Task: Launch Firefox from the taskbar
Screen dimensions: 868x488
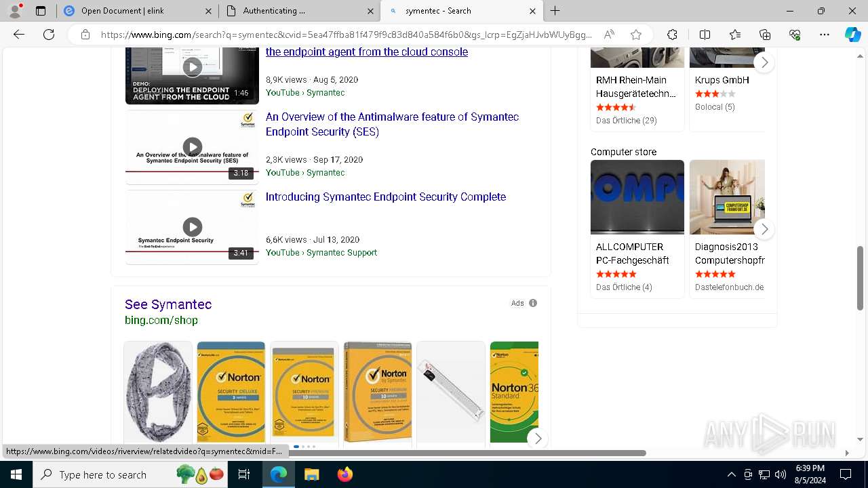Action: (344, 474)
